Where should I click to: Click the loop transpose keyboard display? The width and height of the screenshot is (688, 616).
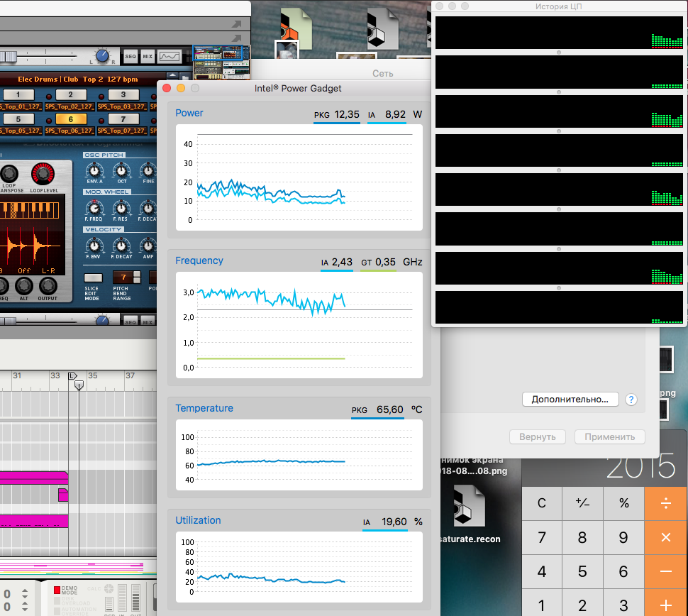pos(29,211)
